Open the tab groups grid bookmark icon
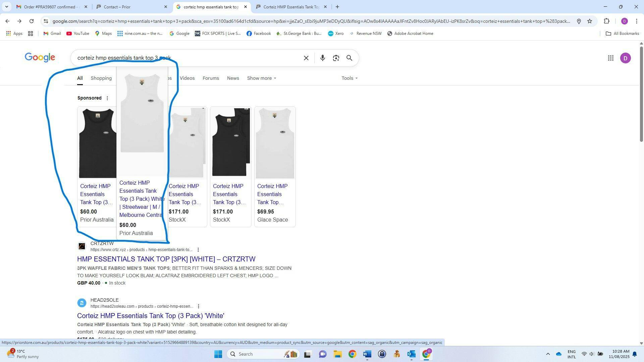This screenshot has height=362, width=644. tap(31, 34)
